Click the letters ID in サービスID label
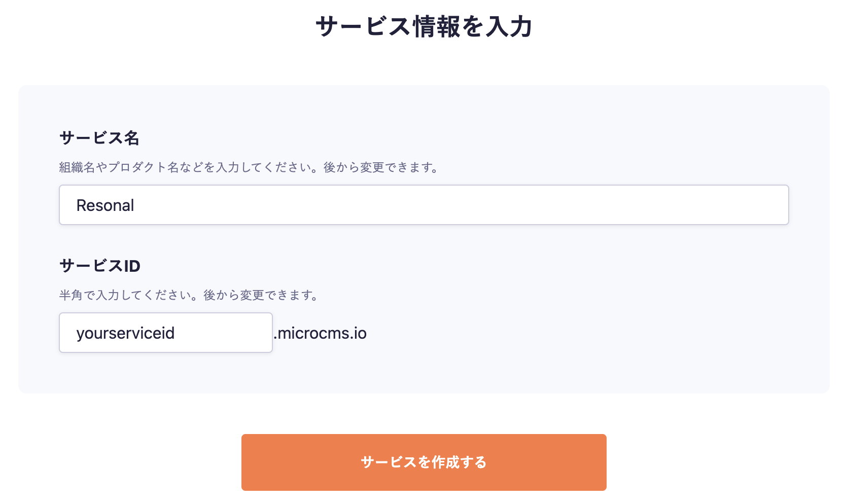This screenshot has height=504, width=845. (x=132, y=266)
